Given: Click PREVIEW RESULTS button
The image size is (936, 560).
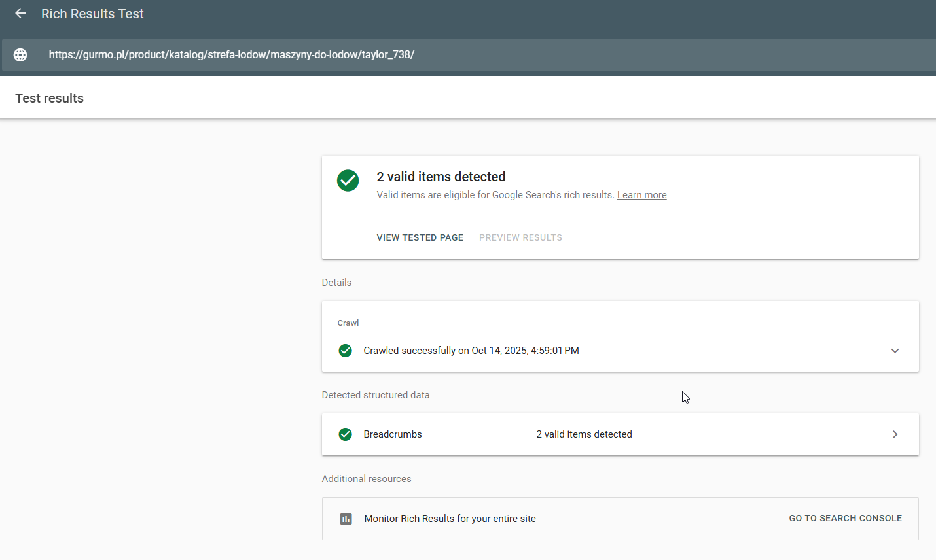Looking at the screenshot, I should pos(520,237).
